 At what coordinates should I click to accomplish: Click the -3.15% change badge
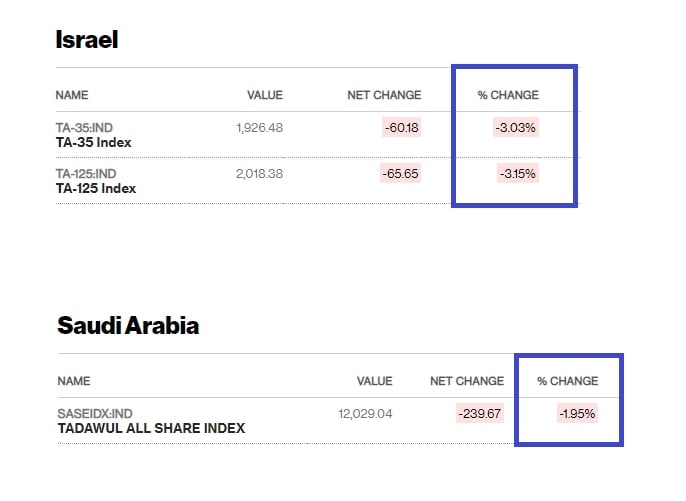(517, 174)
